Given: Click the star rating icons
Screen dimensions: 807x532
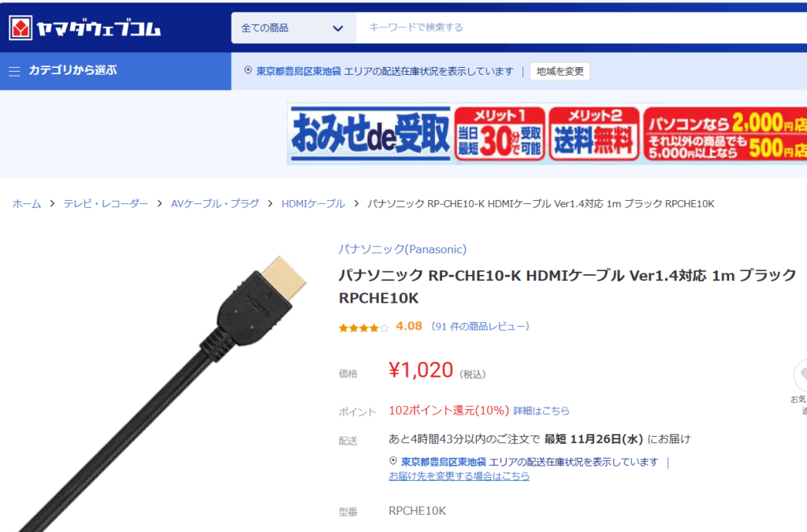Looking at the screenshot, I should pos(363,327).
